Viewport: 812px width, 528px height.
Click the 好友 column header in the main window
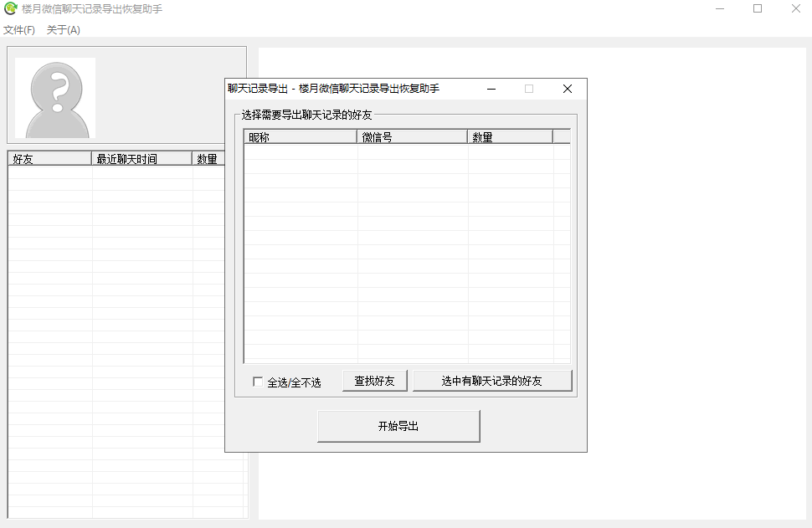[x=49, y=159]
